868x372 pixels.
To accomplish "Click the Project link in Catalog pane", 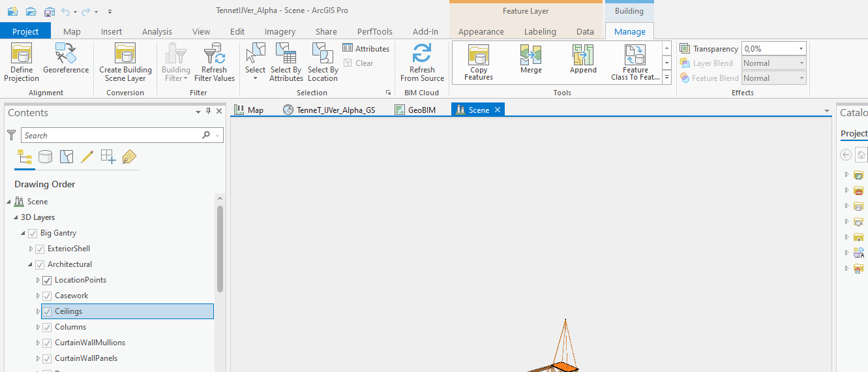I will (x=854, y=133).
